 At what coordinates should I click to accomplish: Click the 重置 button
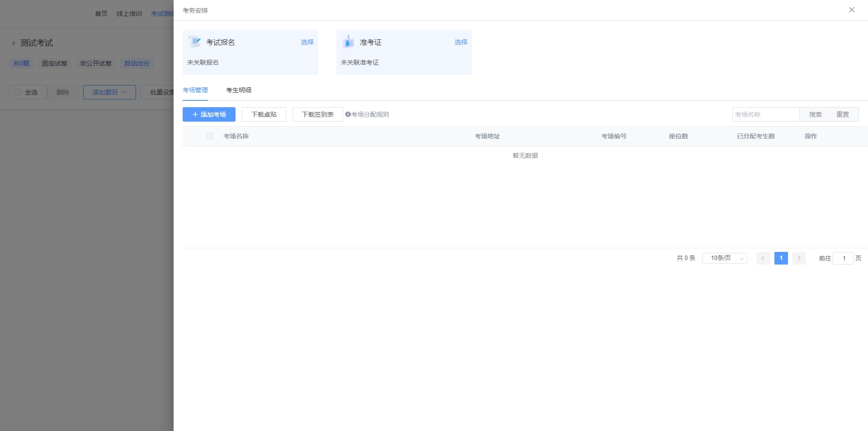pos(842,115)
